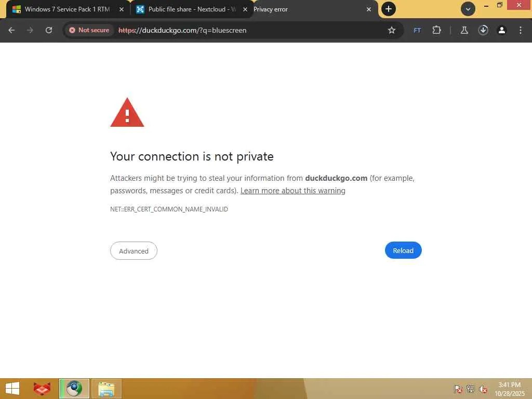Reload page using toolbar refresh icon
The width and height of the screenshot is (532, 399).
(49, 30)
